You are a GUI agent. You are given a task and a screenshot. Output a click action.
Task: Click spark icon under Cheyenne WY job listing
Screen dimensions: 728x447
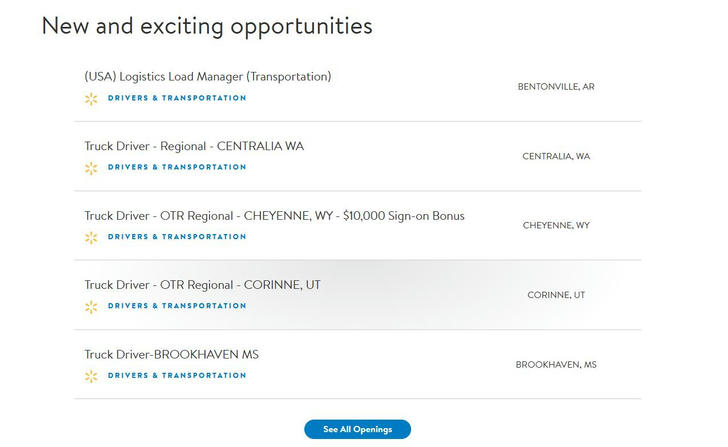[x=91, y=237]
